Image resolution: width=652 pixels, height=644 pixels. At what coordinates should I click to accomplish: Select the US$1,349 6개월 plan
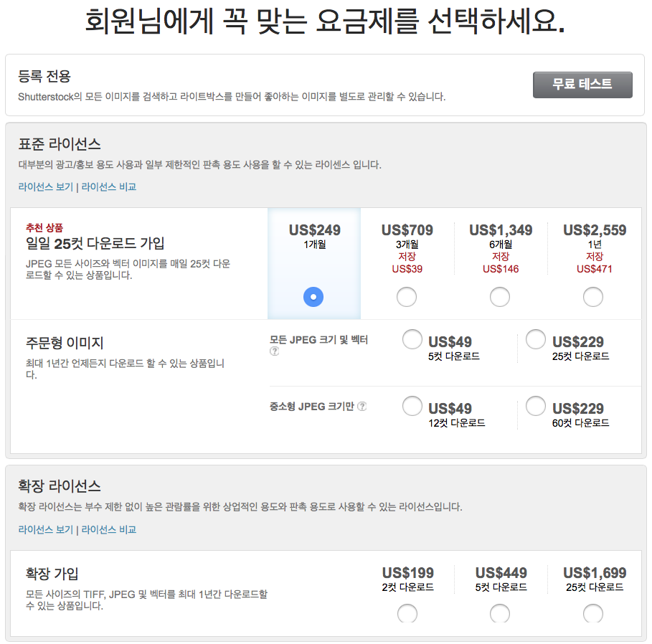click(500, 296)
